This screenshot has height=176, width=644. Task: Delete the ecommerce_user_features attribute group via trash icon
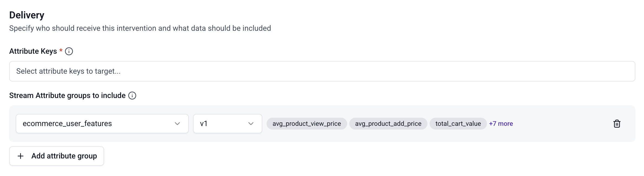tap(617, 124)
